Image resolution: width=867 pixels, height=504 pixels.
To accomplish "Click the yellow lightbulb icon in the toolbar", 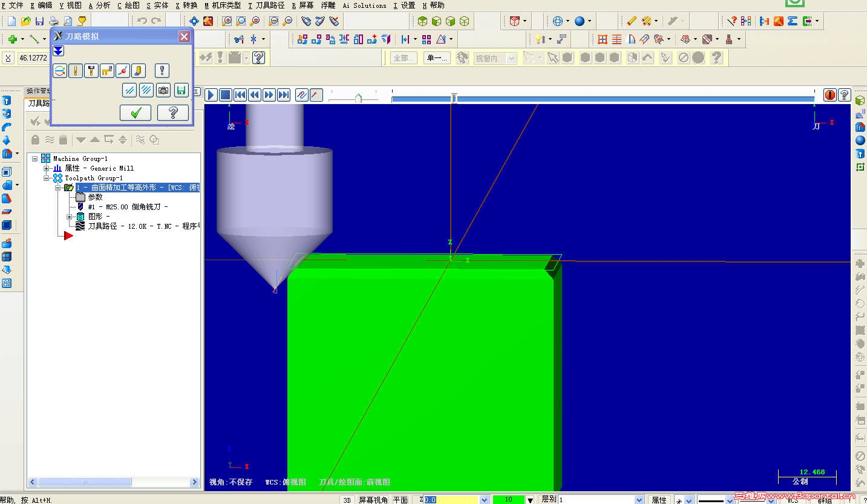I will (x=540, y=39).
